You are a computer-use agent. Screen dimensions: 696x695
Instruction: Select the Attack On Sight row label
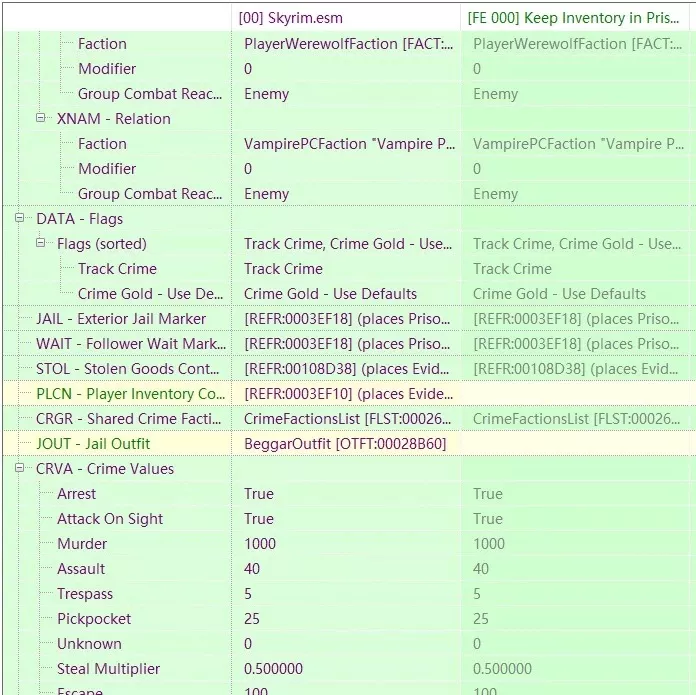click(x=110, y=519)
